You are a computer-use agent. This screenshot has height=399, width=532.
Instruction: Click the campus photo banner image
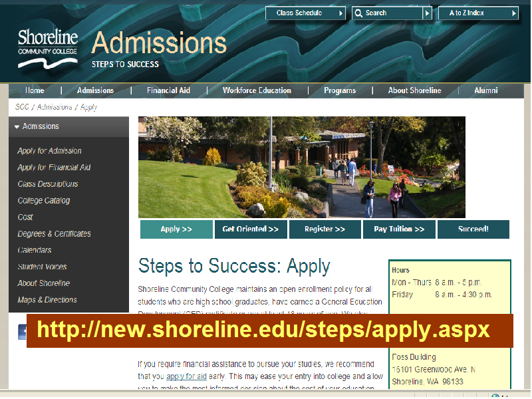click(x=302, y=168)
